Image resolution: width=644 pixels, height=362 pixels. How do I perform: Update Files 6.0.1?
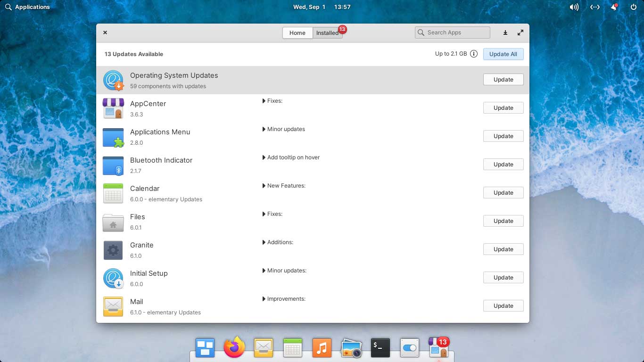503,221
